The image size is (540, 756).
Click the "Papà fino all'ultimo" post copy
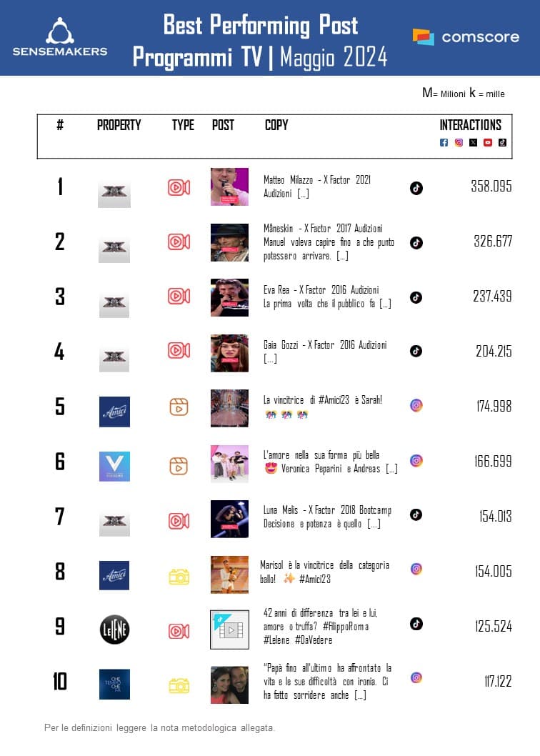point(327,681)
